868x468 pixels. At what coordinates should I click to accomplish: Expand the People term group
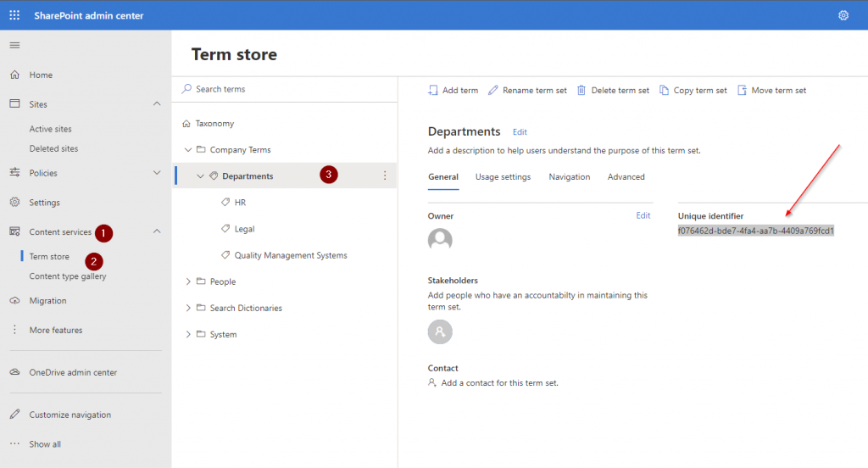click(x=188, y=281)
